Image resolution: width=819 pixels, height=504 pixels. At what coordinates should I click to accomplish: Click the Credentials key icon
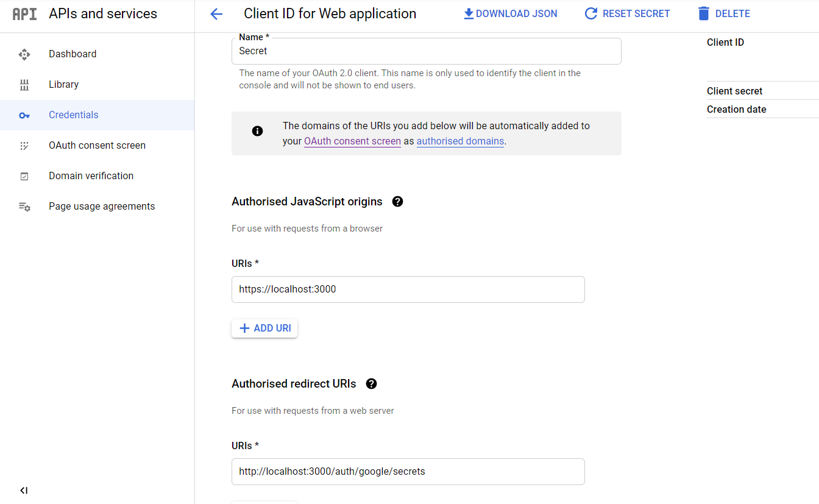point(24,115)
